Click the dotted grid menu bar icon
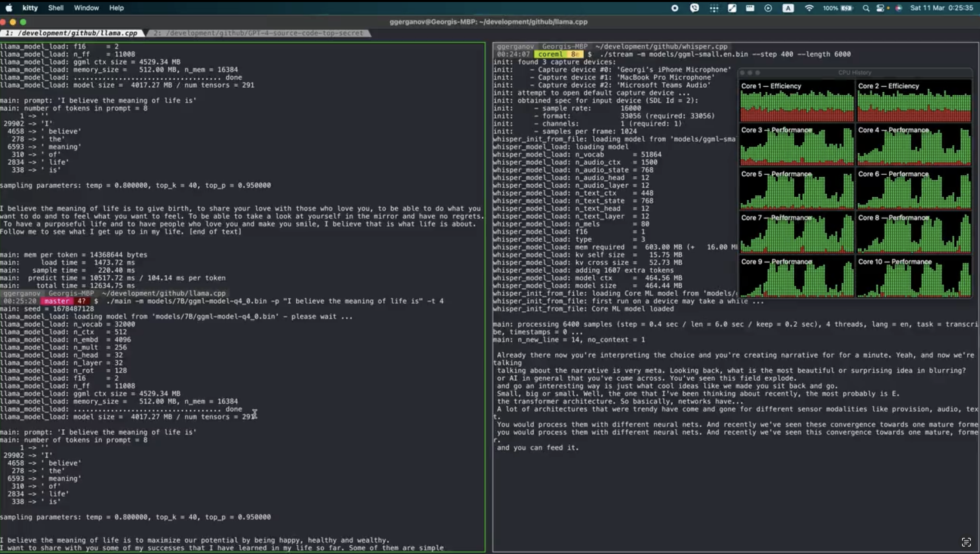The height and width of the screenshot is (554, 980). (x=714, y=8)
